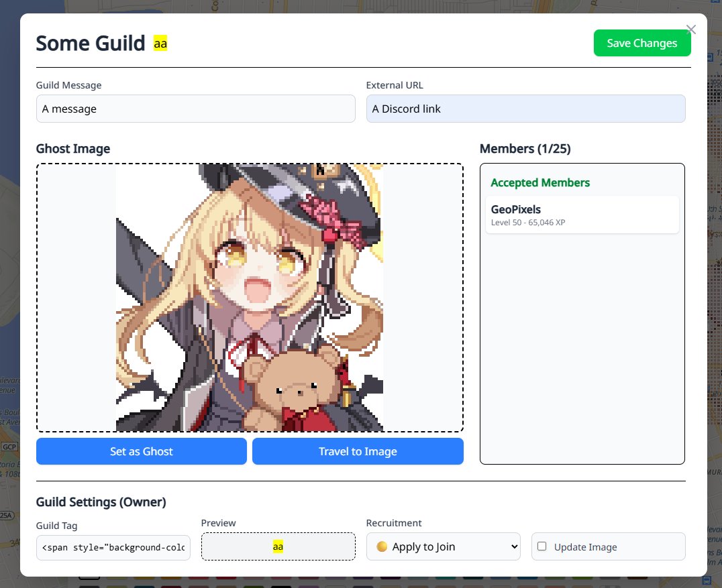Click the yellow aa tag beside title
Screen dimensions: 722x588
160,44
